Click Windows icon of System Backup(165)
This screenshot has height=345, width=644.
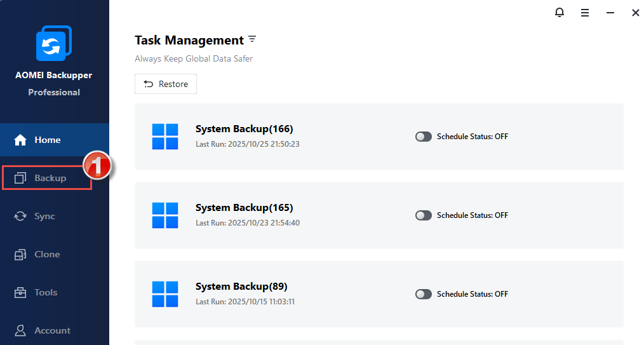(x=165, y=215)
